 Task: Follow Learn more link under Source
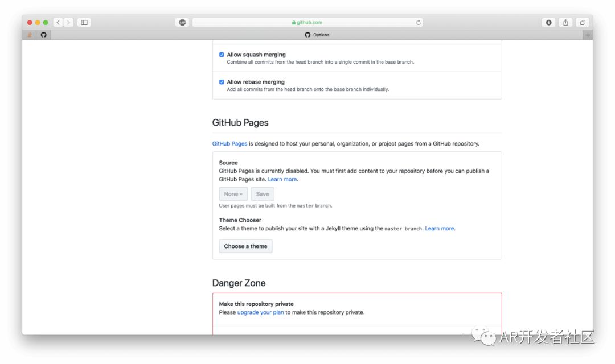(x=282, y=180)
